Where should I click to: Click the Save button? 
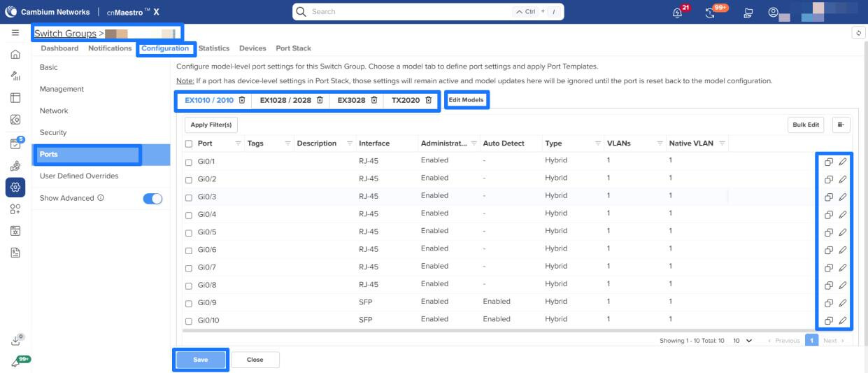(x=201, y=360)
